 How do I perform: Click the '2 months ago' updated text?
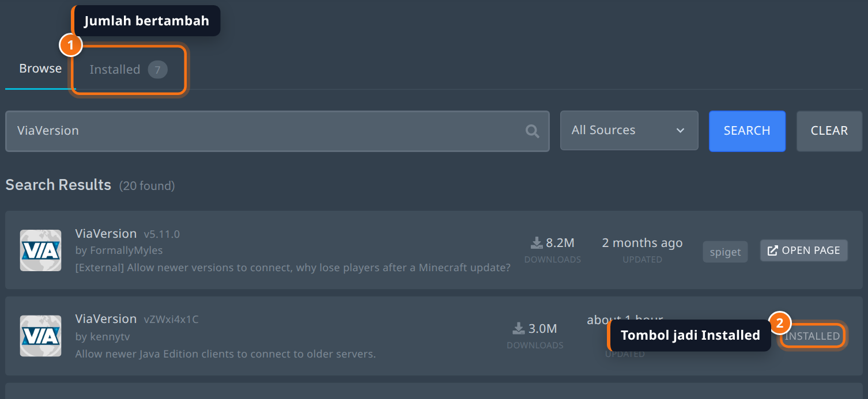(x=642, y=242)
